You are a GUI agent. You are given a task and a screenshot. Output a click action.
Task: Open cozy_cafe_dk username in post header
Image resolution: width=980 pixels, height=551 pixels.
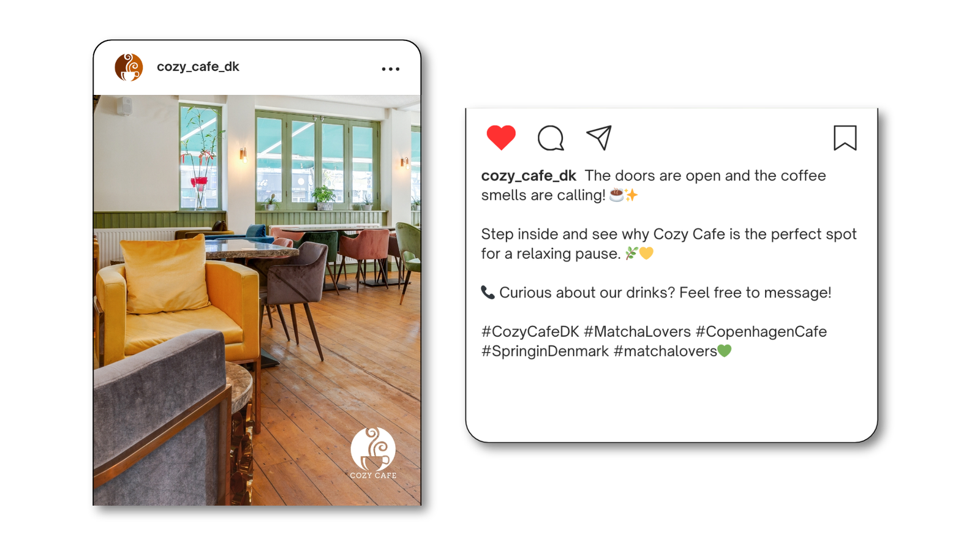tap(198, 67)
